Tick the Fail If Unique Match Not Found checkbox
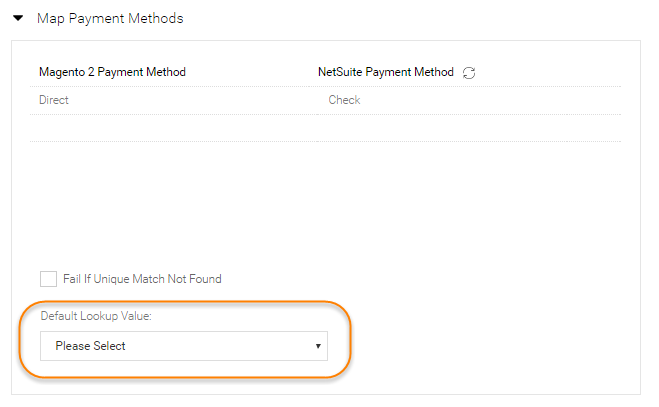Screen dimensions: 659x407 48,279
